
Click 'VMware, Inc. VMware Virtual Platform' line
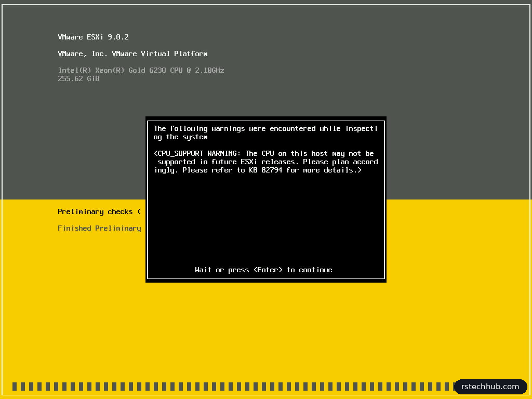pyautogui.click(x=132, y=54)
